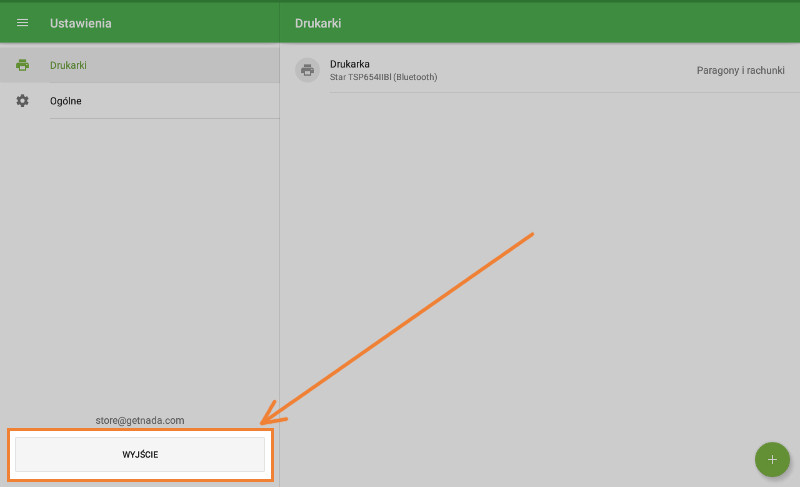Screen dimensions: 800x487
Task: Click the round printer icon beside Drukarka
Action: point(307,70)
